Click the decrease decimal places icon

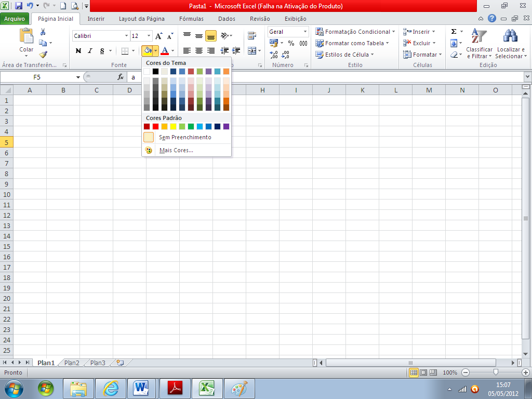point(285,54)
